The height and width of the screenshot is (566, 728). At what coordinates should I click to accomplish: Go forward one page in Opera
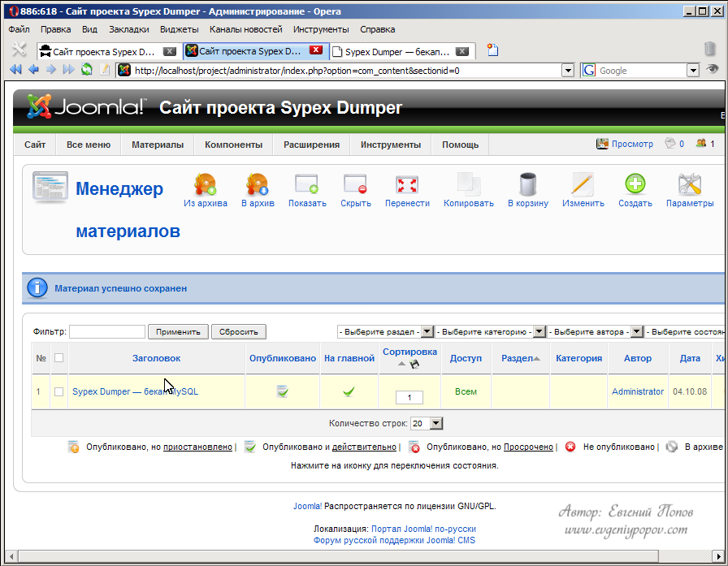tap(51, 70)
